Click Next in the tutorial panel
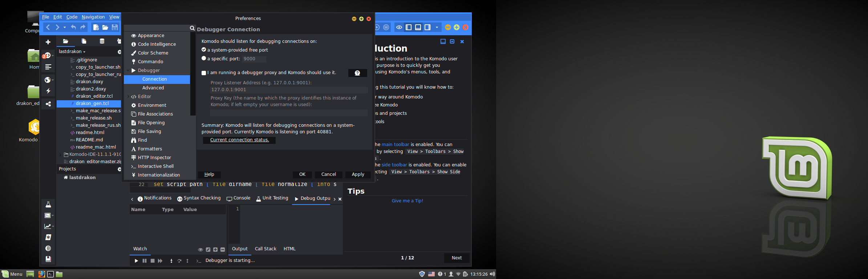Screen dimensions: 868x279 point(457,258)
